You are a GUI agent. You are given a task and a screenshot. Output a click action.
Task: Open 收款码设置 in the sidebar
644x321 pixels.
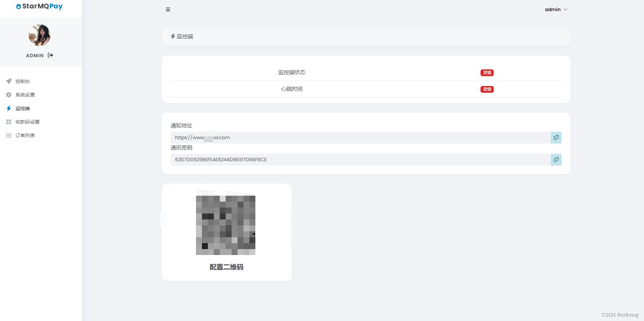[x=27, y=122]
